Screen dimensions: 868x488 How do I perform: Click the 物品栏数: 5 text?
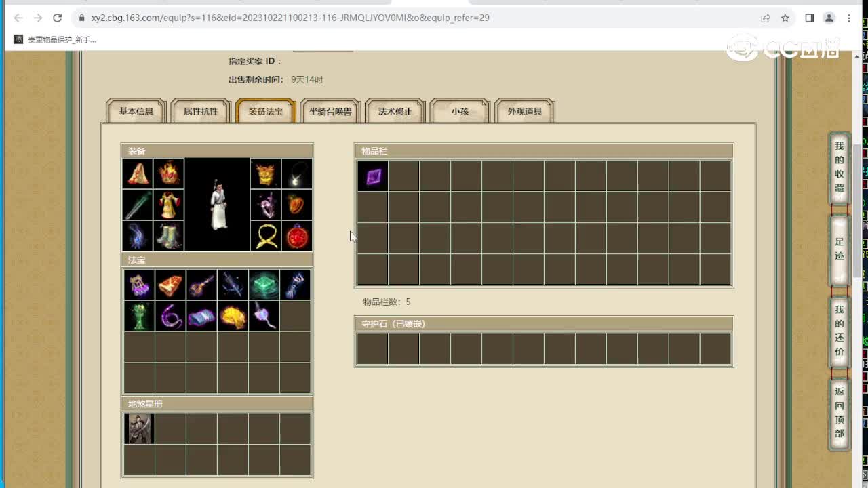(387, 302)
